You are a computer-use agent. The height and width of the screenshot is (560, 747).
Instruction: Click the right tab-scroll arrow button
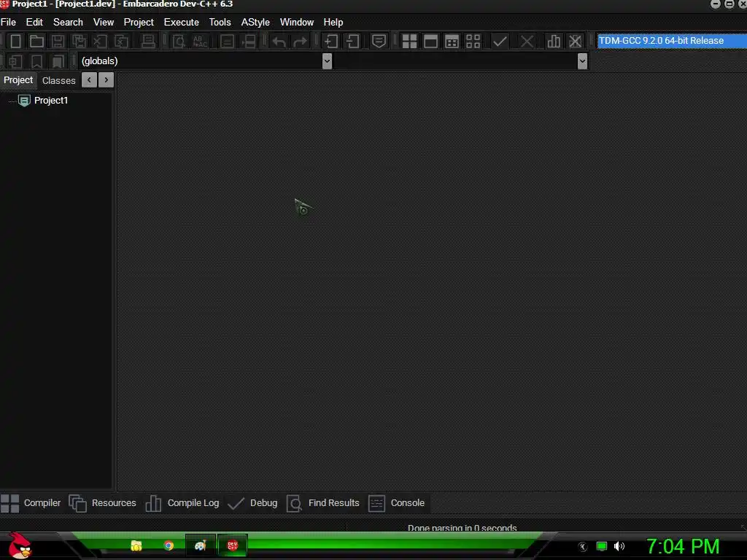click(x=107, y=80)
